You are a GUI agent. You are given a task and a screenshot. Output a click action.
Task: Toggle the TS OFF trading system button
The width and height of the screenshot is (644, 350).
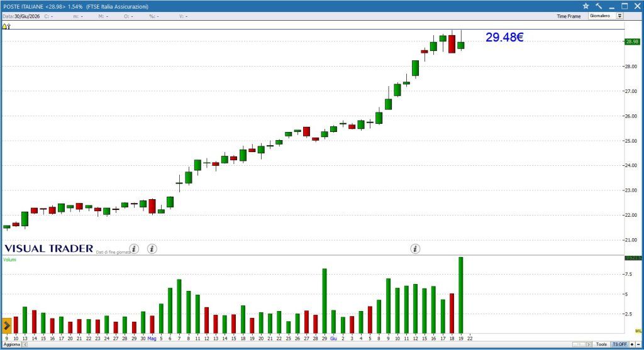pos(619,344)
